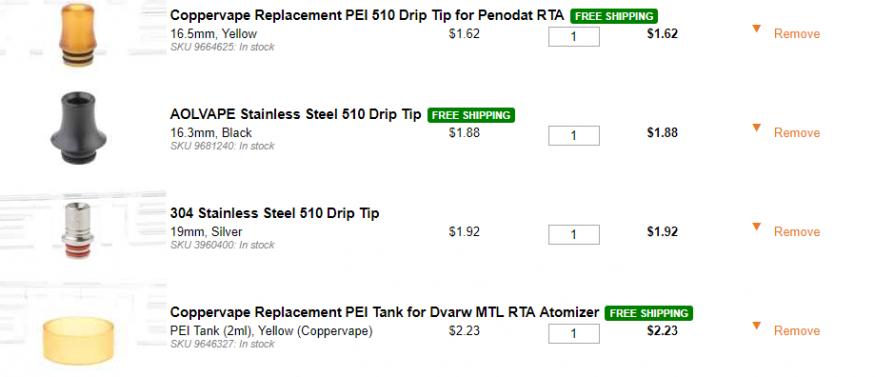The height and width of the screenshot is (377, 875).
Task: Focus quantity field for 304 Stainless drip tip
Action: coord(574,235)
